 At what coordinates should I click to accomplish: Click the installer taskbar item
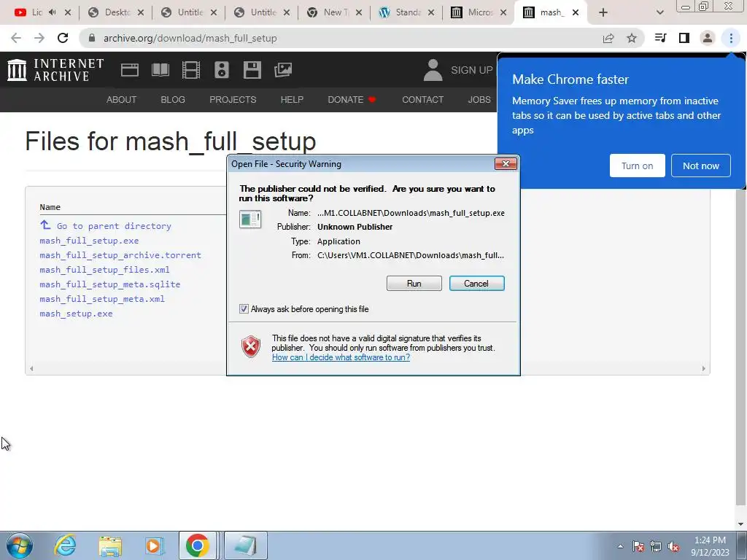click(245, 545)
